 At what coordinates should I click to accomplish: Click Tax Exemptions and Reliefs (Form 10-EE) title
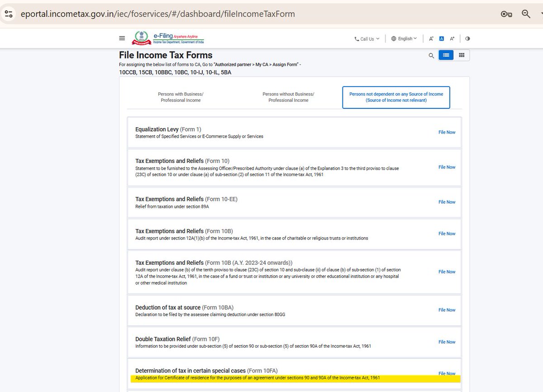[186, 199]
